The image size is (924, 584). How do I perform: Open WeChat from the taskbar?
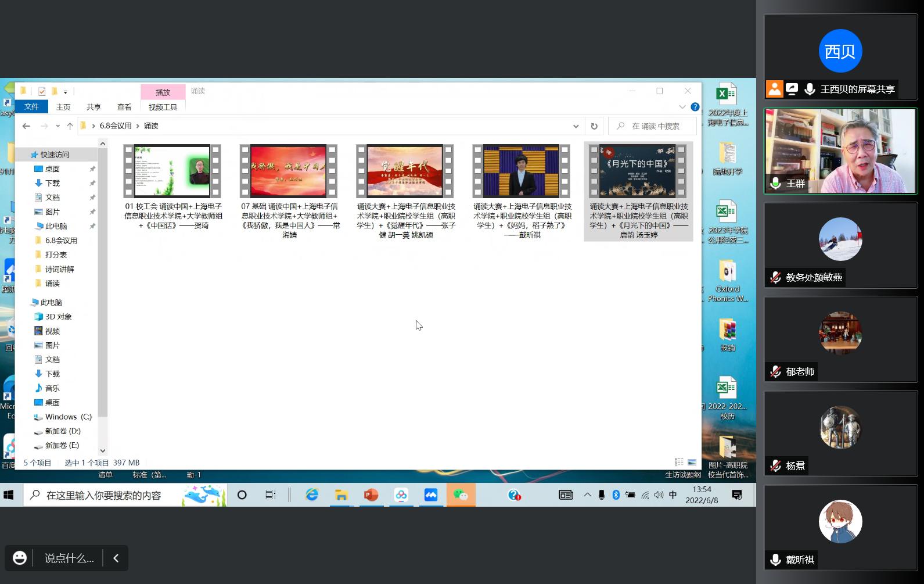pyautogui.click(x=461, y=495)
